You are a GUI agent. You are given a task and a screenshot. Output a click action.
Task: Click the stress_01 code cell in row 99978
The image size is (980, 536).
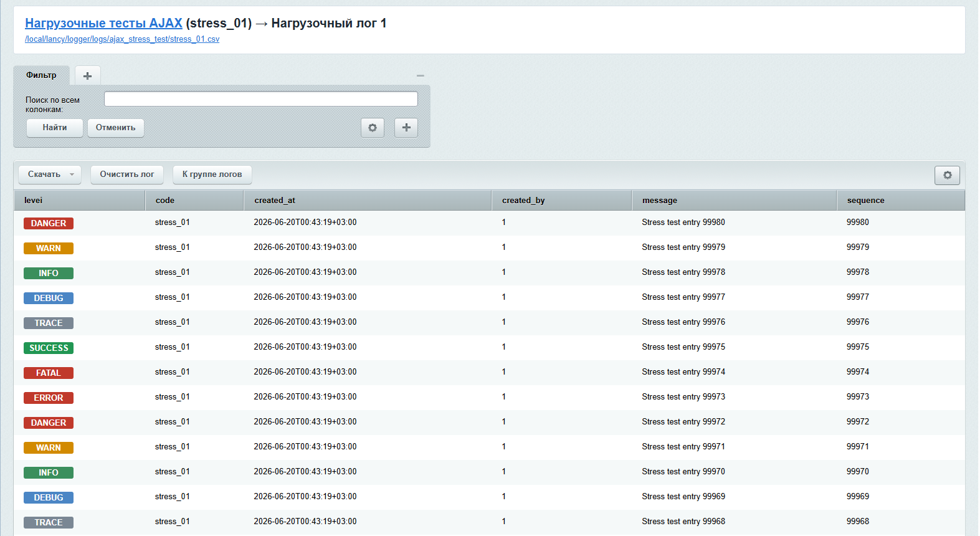tap(173, 272)
